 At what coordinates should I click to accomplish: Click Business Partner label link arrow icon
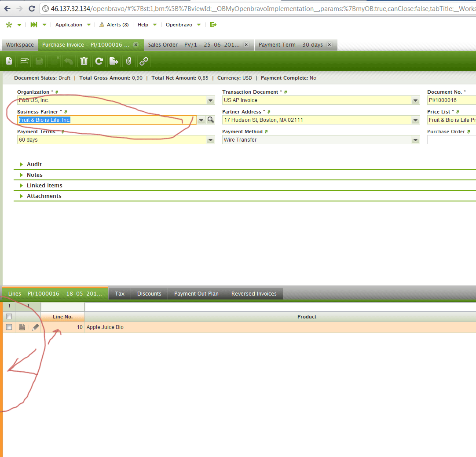pyautogui.click(x=66, y=112)
